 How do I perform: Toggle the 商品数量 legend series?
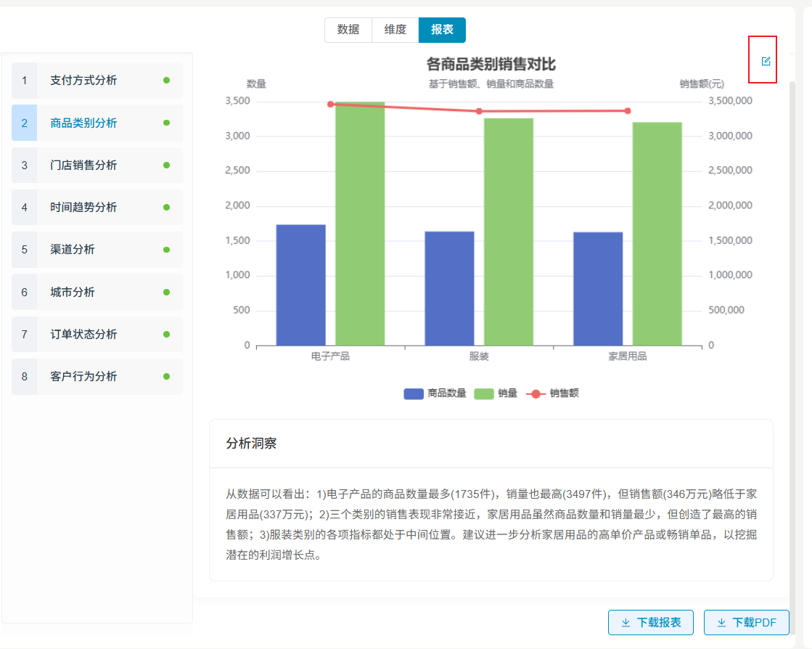435,393
